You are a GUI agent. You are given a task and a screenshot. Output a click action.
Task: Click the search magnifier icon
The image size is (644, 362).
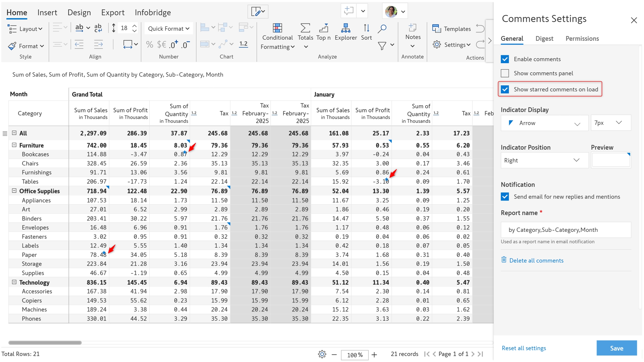(382, 28)
